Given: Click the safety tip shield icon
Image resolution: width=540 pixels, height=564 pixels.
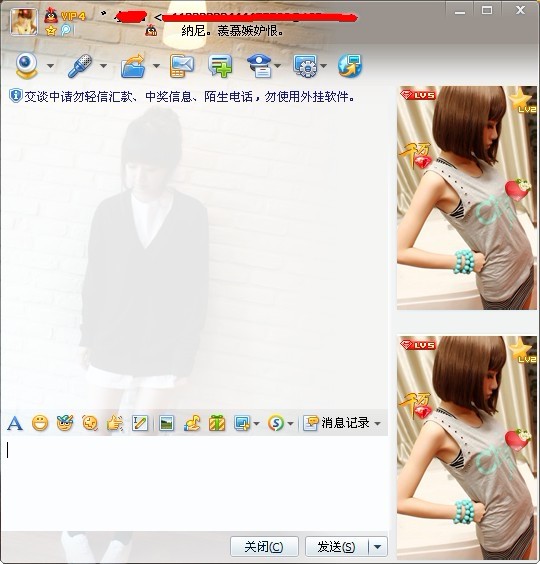Looking at the screenshot, I should [15, 96].
